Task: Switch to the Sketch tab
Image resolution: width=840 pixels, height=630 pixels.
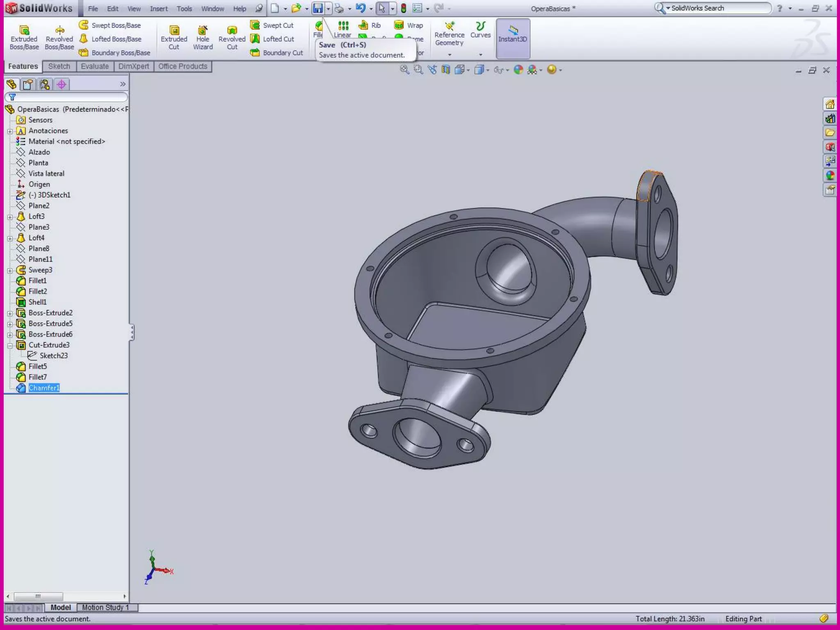Action: pyautogui.click(x=59, y=66)
